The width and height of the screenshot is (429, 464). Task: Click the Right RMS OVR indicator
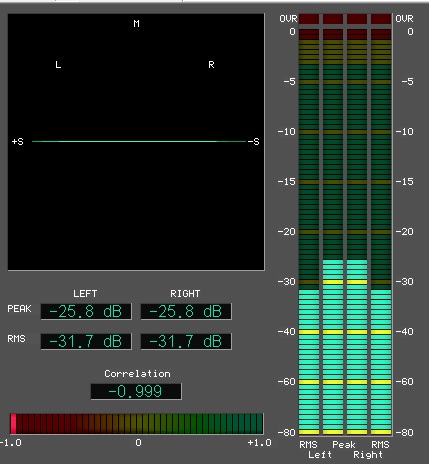tap(381, 19)
